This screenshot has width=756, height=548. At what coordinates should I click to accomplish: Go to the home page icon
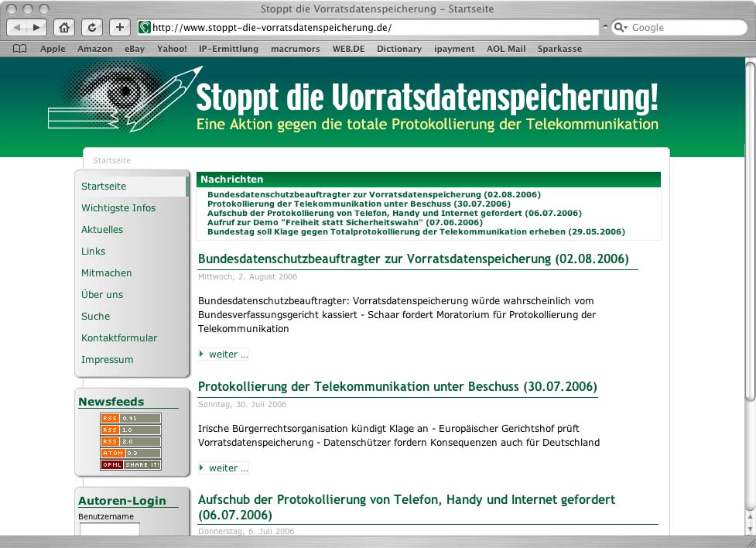64,28
